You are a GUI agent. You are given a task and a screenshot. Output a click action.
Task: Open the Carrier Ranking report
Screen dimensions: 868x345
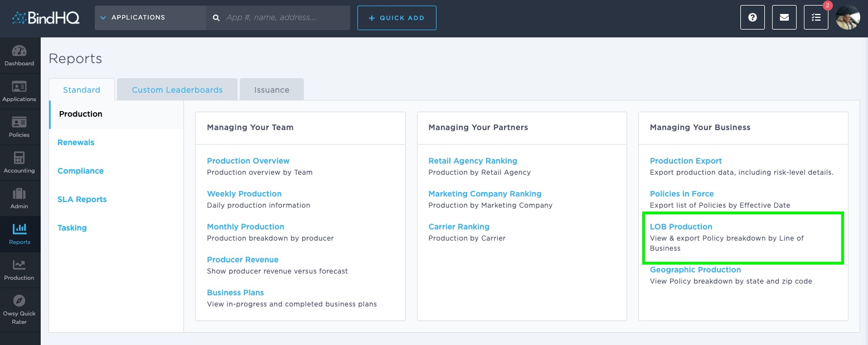[459, 227]
